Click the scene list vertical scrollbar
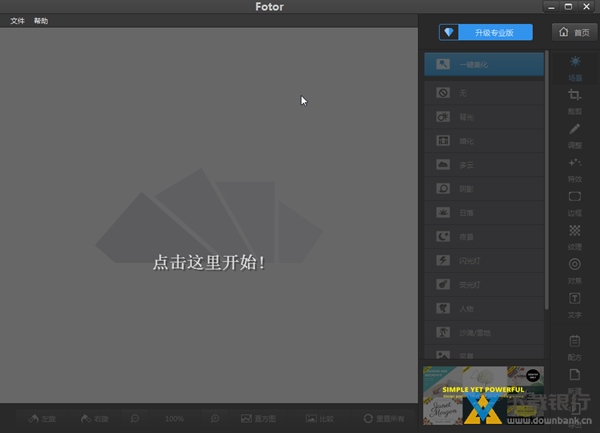The height and width of the screenshot is (433, 600). pos(547,180)
